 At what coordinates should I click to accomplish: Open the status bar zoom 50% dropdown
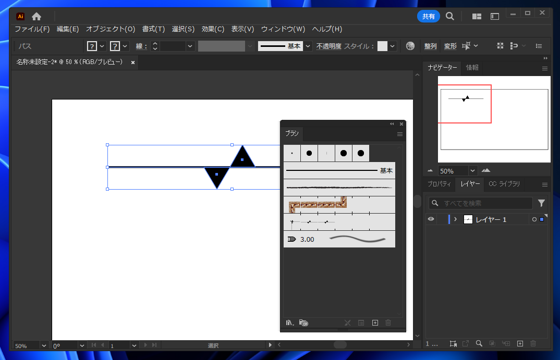(x=44, y=345)
